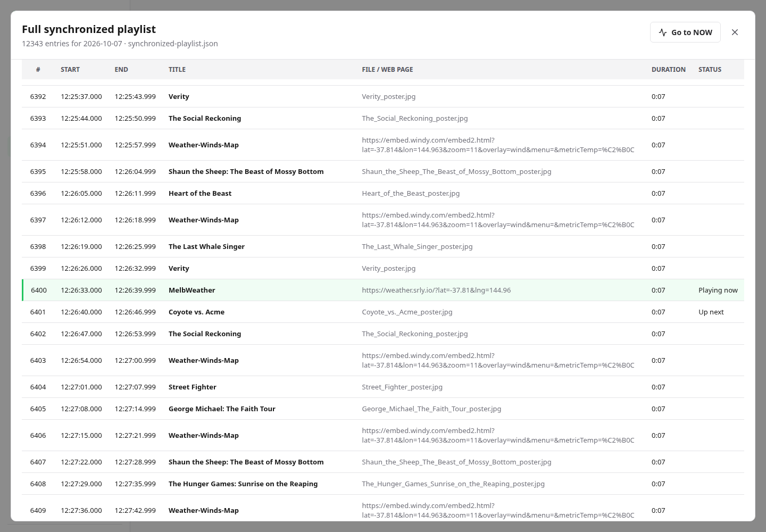Select The Hunger Games: Sunrise on the Reaping

(243, 484)
